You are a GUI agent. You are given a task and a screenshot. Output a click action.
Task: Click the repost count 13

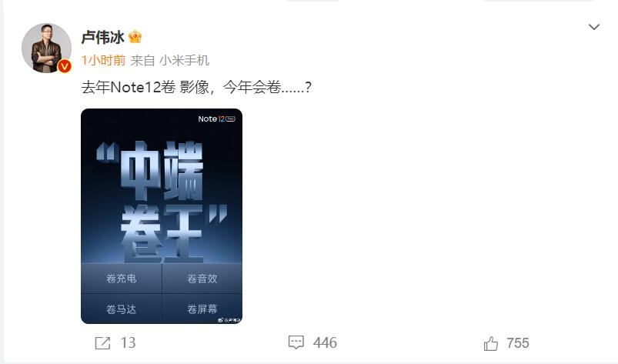coord(128,342)
